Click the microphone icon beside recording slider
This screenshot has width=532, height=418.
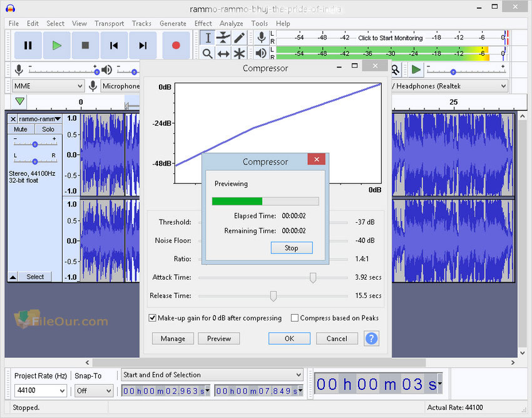pyautogui.click(x=19, y=70)
